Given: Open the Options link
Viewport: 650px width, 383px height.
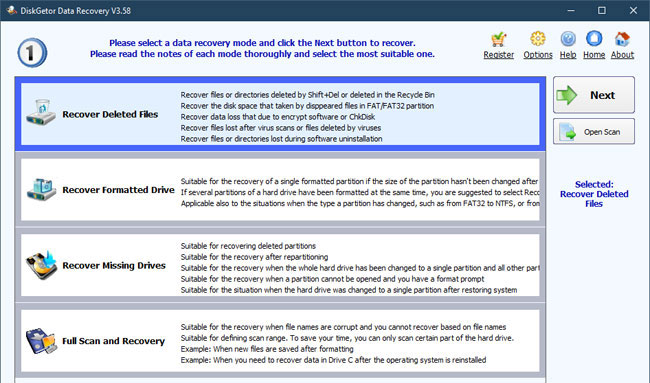Looking at the screenshot, I should (x=538, y=55).
